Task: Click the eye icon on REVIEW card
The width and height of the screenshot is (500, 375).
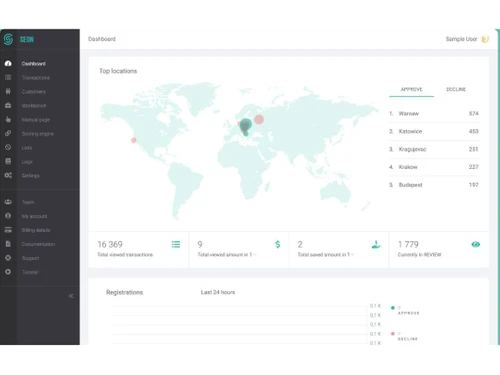Action: click(x=476, y=244)
